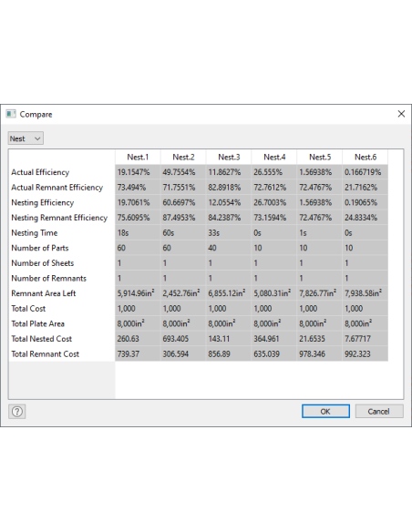Close the Compare dialog
412x532 pixels.
pyautogui.click(x=401, y=114)
